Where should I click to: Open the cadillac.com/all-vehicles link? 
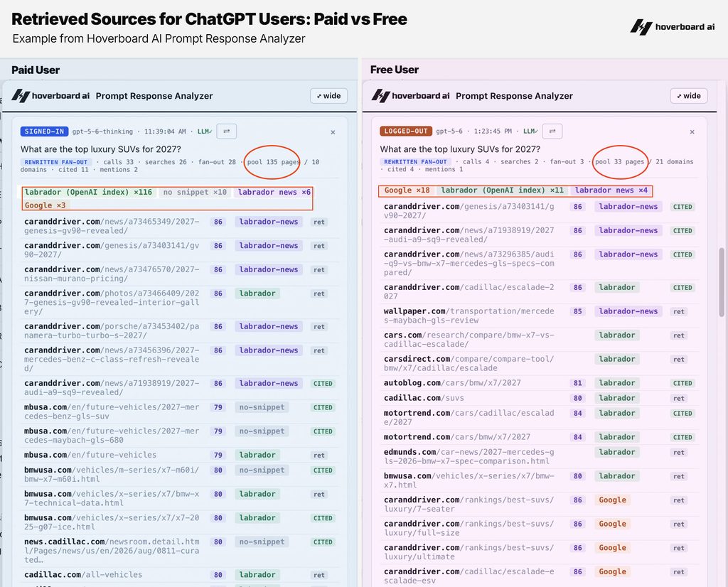(x=84, y=574)
